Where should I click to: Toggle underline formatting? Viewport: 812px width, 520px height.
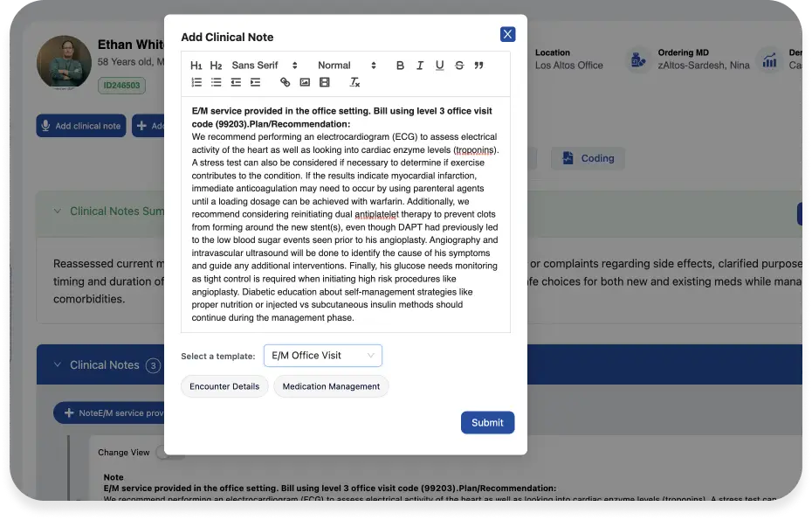point(439,66)
